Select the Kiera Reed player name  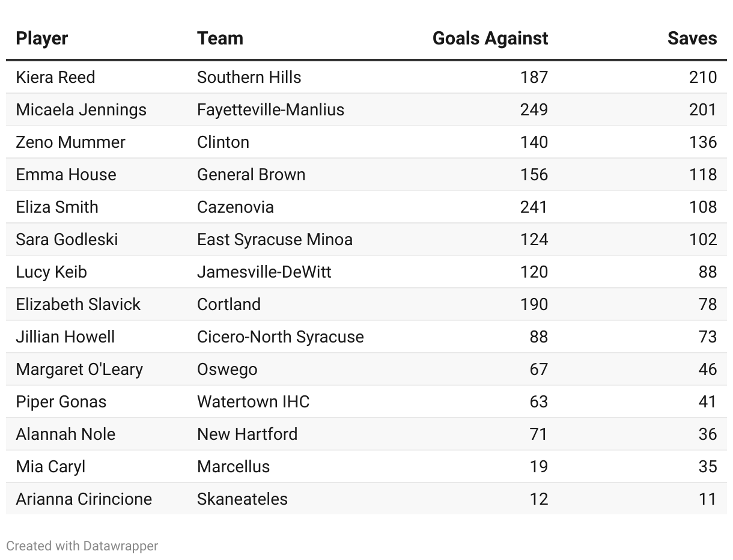pyautogui.click(x=55, y=78)
